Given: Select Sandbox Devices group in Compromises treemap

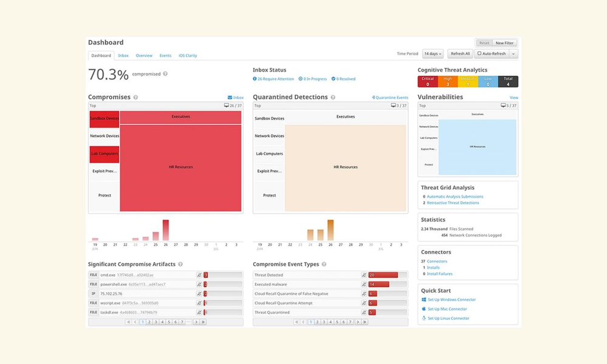Looking at the screenshot, I should (104, 119).
